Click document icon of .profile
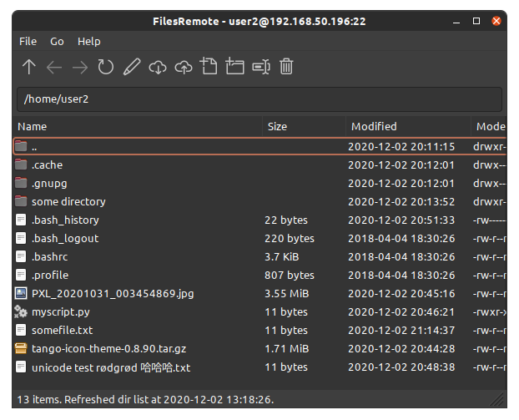 tap(21, 275)
